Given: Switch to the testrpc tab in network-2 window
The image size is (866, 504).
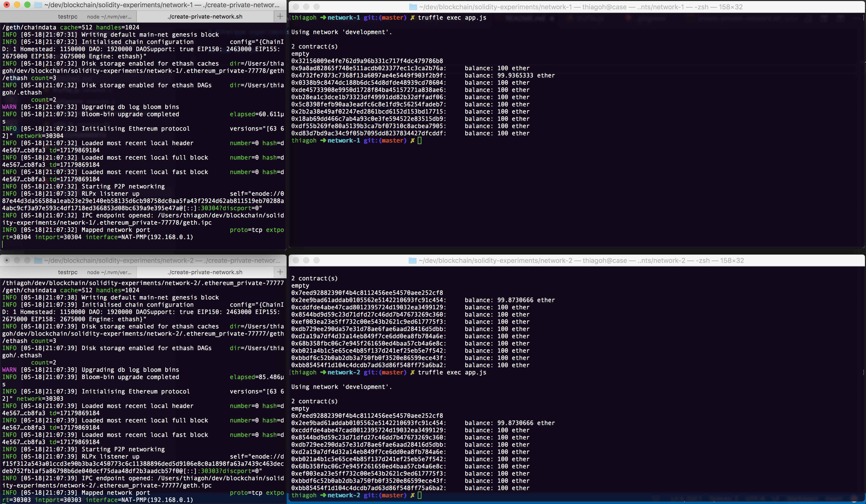Looking at the screenshot, I should [68, 272].
